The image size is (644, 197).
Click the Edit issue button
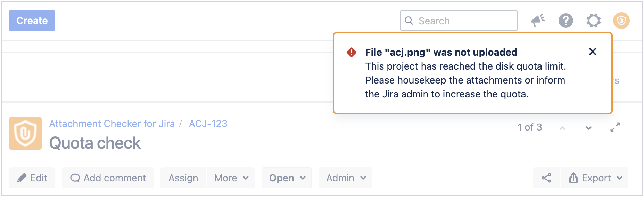tap(32, 178)
